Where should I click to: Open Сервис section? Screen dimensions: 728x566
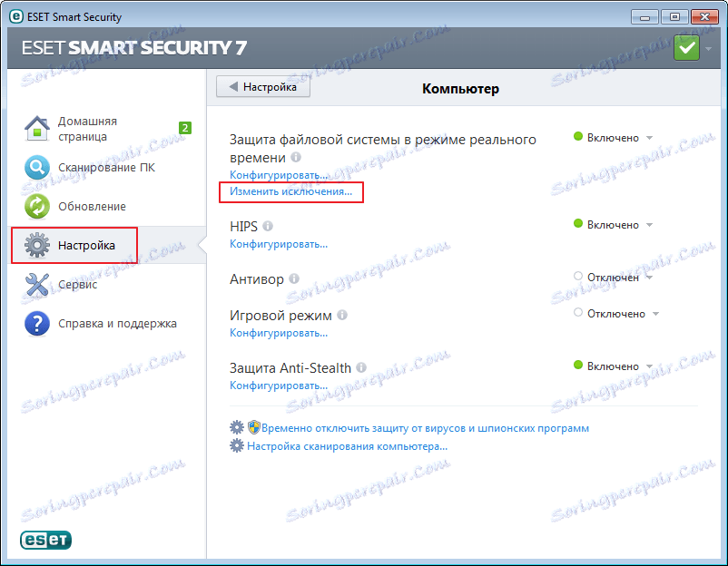[x=77, y=285]
